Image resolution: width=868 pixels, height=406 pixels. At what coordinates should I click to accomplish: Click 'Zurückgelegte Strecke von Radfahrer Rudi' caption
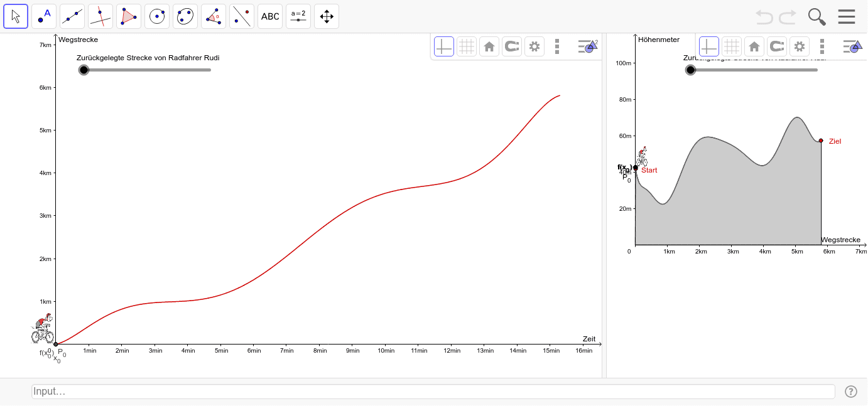coord(148,58)
